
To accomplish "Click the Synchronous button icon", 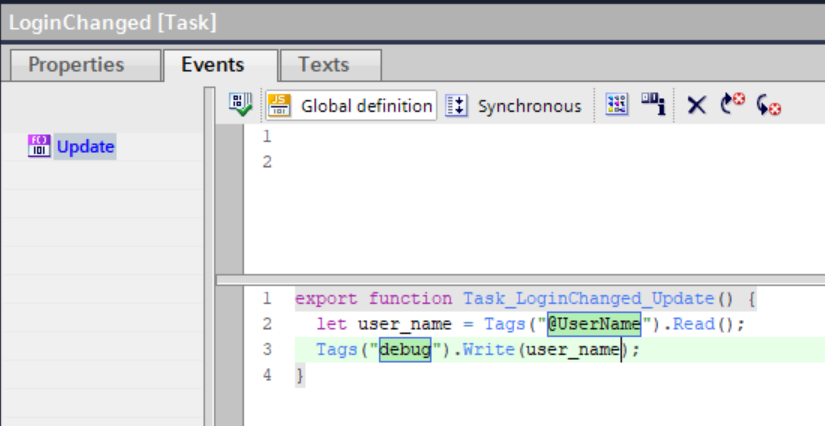I will [x=455, y=105].
